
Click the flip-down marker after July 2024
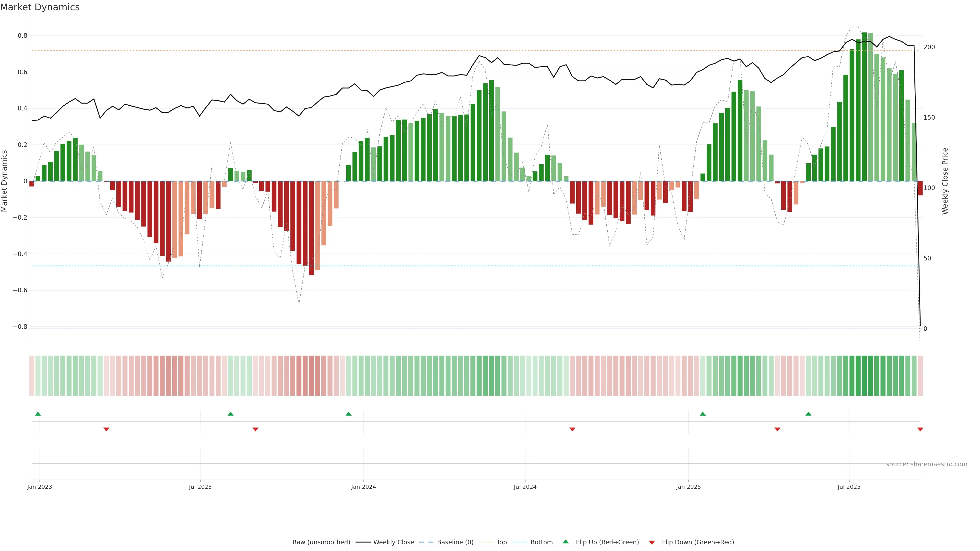(572, 429)
